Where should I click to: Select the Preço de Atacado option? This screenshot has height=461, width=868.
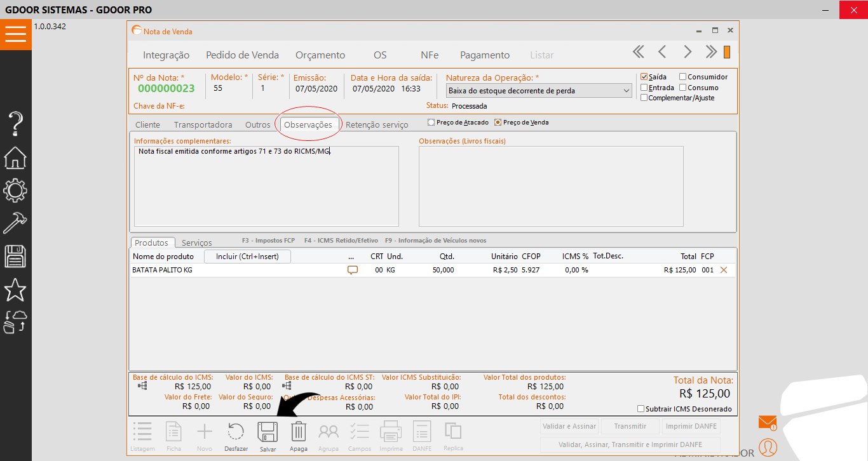click(431, 123)
